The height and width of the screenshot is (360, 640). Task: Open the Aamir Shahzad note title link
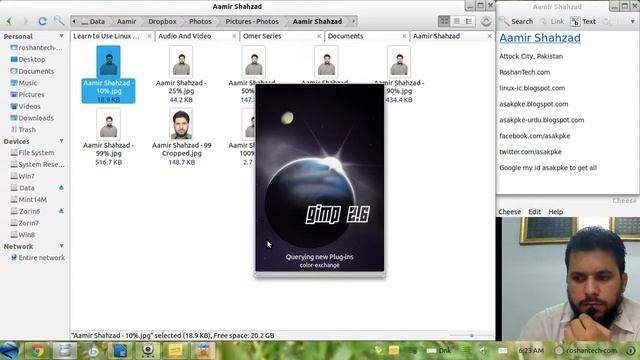pyautogui.click(x=540, y=38)
